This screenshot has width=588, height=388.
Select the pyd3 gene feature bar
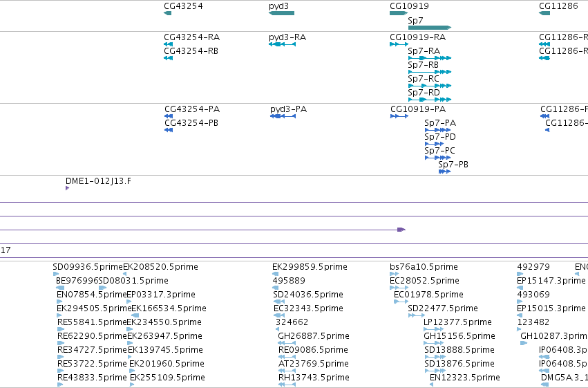click(x=282, y=13)
